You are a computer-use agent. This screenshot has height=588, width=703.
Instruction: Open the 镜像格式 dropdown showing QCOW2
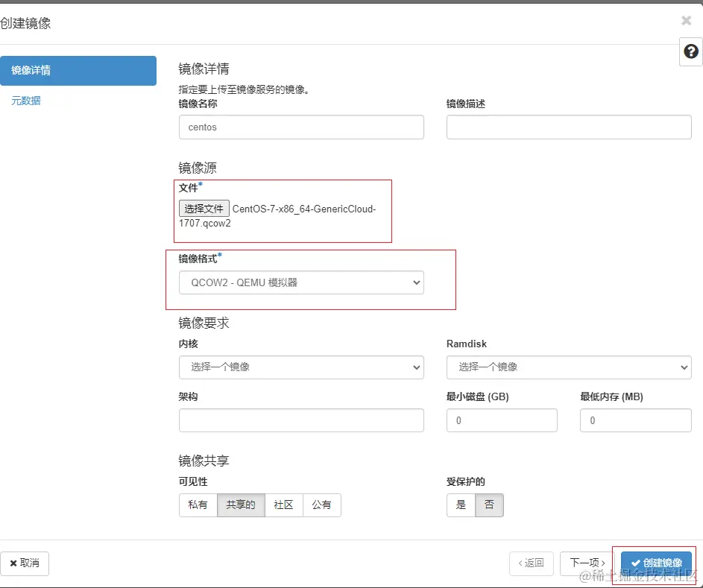[301, 282]
